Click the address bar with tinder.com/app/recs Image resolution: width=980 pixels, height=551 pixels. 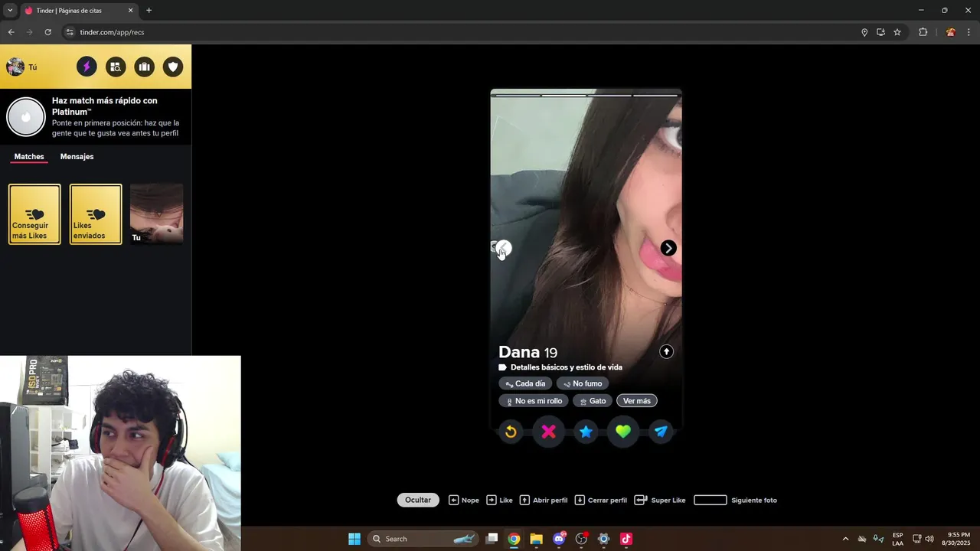[x=459, y=32]
